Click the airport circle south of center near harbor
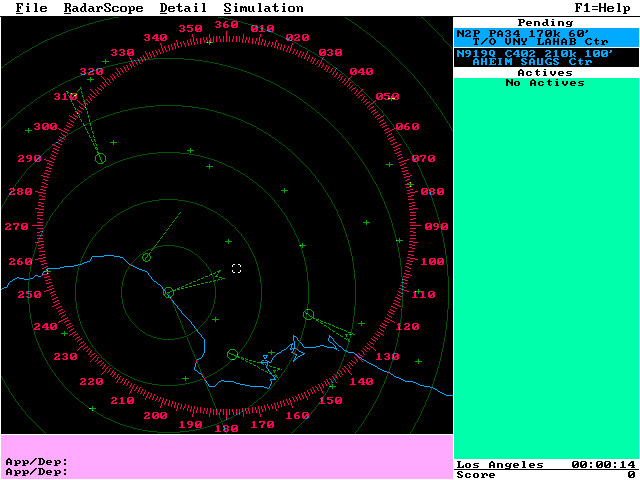Image resolution: width=640 pixels, height=480 pixels. (232, 355)
